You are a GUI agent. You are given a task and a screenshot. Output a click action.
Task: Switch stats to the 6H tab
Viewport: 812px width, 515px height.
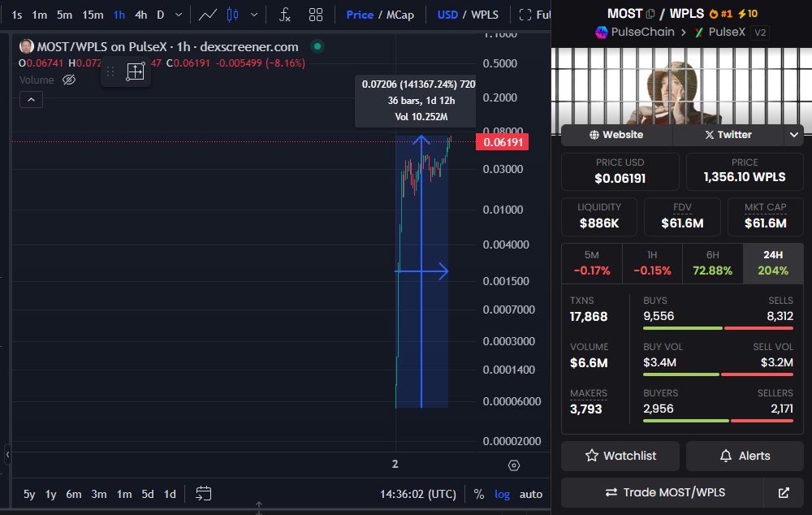(712, 263)
